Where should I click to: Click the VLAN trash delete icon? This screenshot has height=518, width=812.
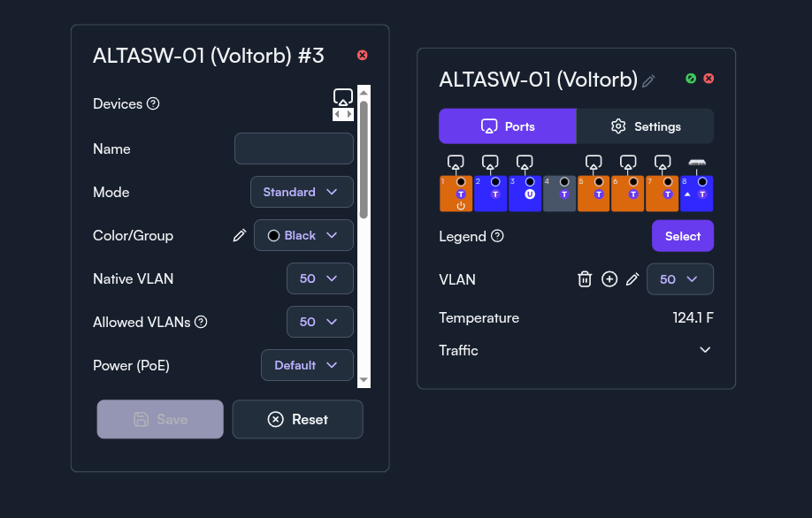tap(585, 279)
